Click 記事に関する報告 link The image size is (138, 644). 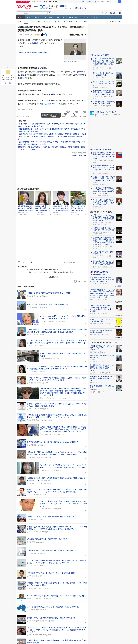pos(24,116)
